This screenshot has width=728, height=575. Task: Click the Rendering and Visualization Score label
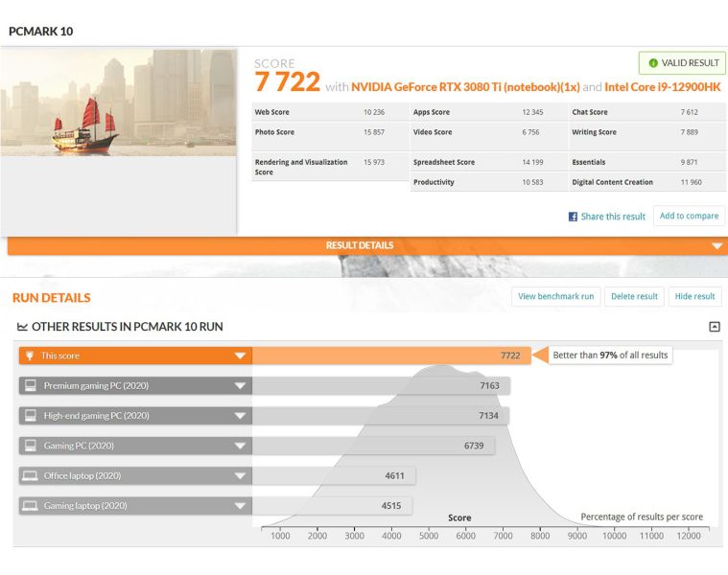[301, 167]
